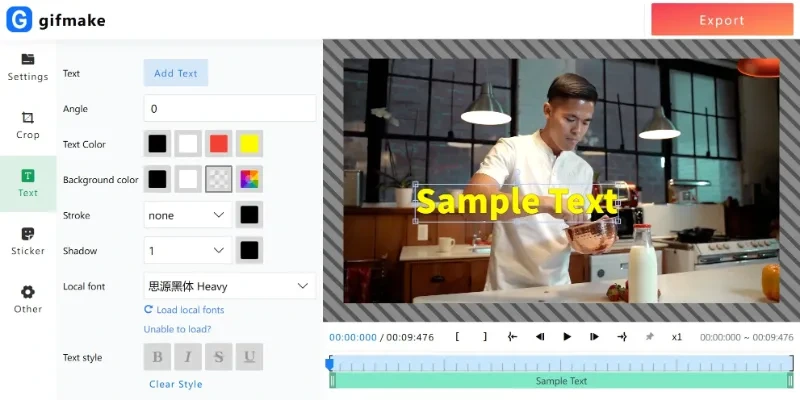800x400 pixels.
Task: Click the Add Text button
Action: (x=176, y=73)
